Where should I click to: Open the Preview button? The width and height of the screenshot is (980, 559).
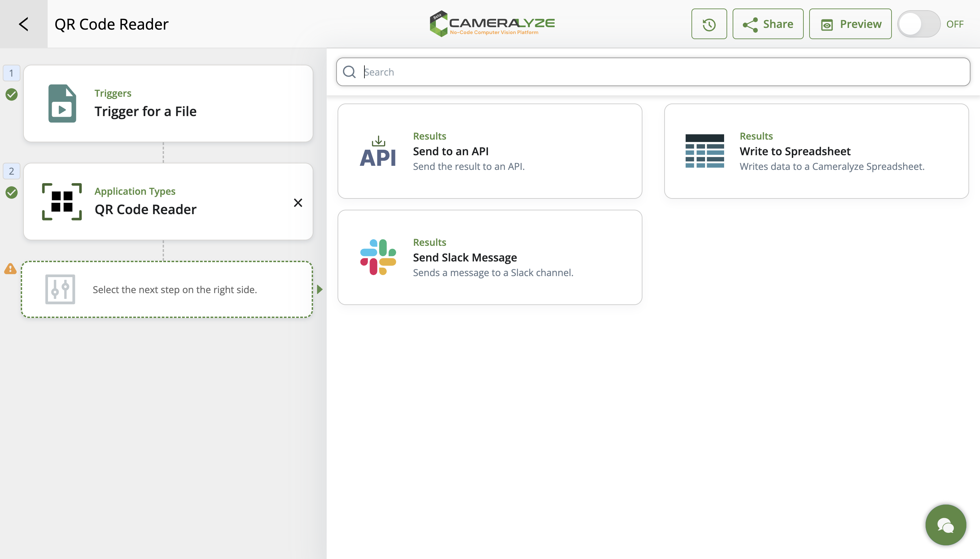850,24
